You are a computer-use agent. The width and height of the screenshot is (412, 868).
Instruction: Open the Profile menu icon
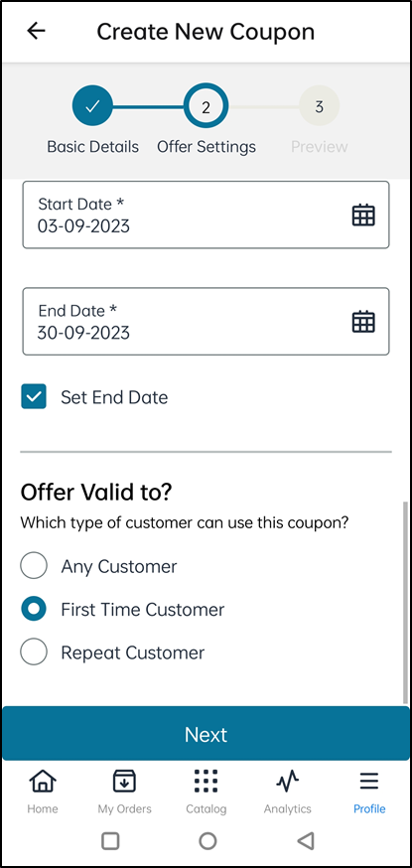[369, 781]
